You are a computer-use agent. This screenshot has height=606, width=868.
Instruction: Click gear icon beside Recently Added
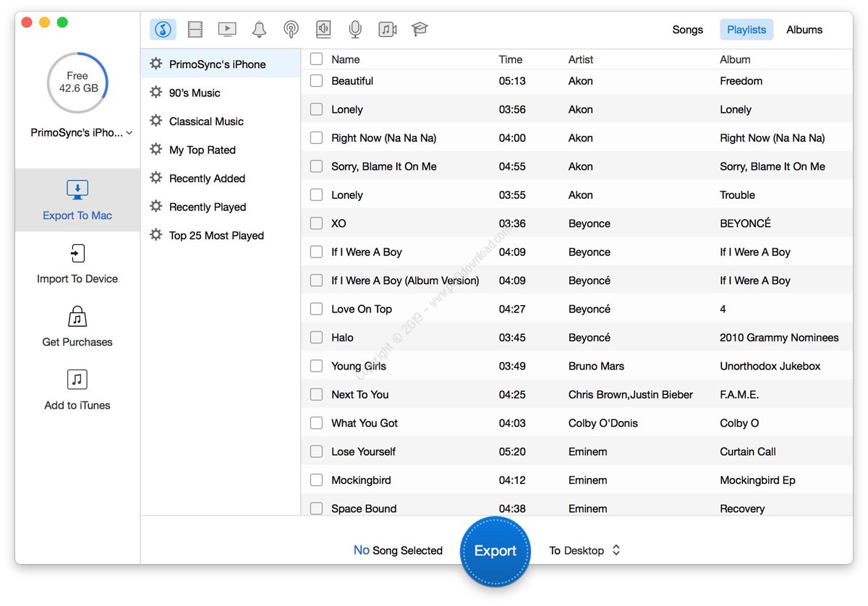[x=156, y=178]
